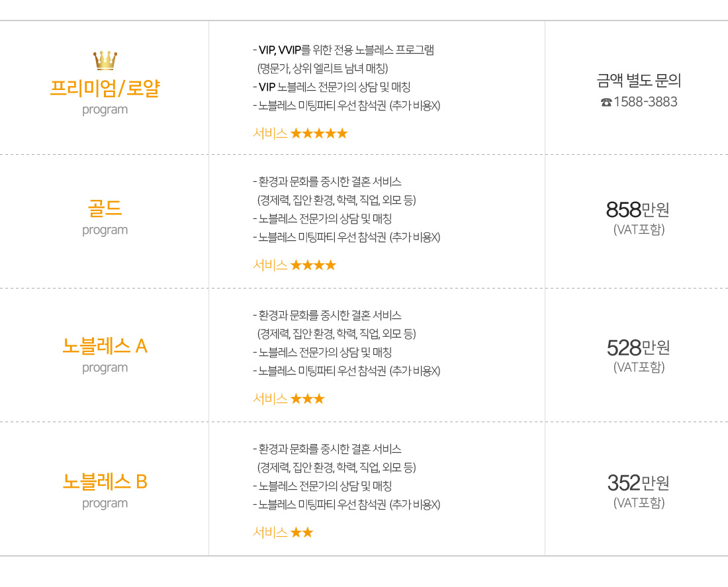Image resolution: width=728 pixels, height=587 pixels.
Task: Click the 528만원 price
Action: pos(639,347)
